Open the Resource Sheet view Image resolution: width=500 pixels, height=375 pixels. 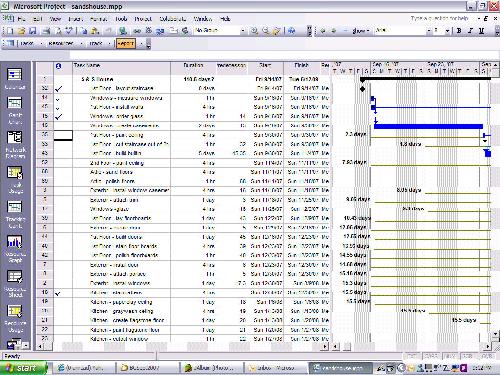(x=15, y=284)
